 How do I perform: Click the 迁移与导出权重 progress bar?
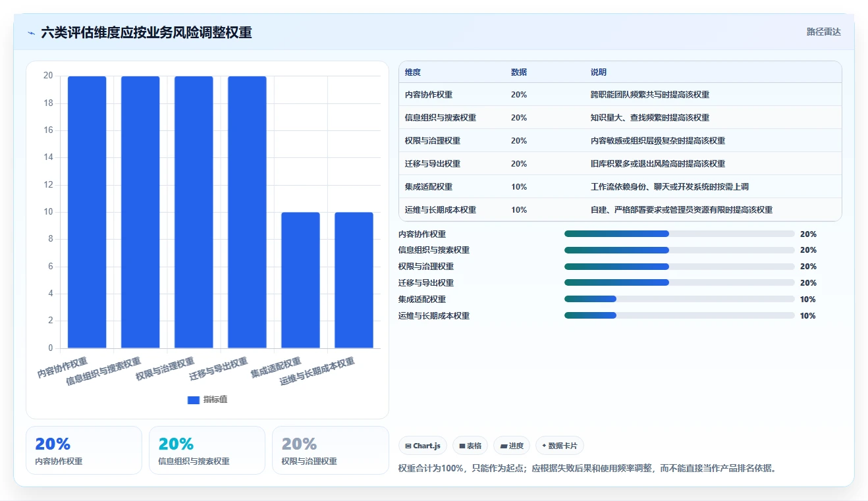(x=680, y=282)
